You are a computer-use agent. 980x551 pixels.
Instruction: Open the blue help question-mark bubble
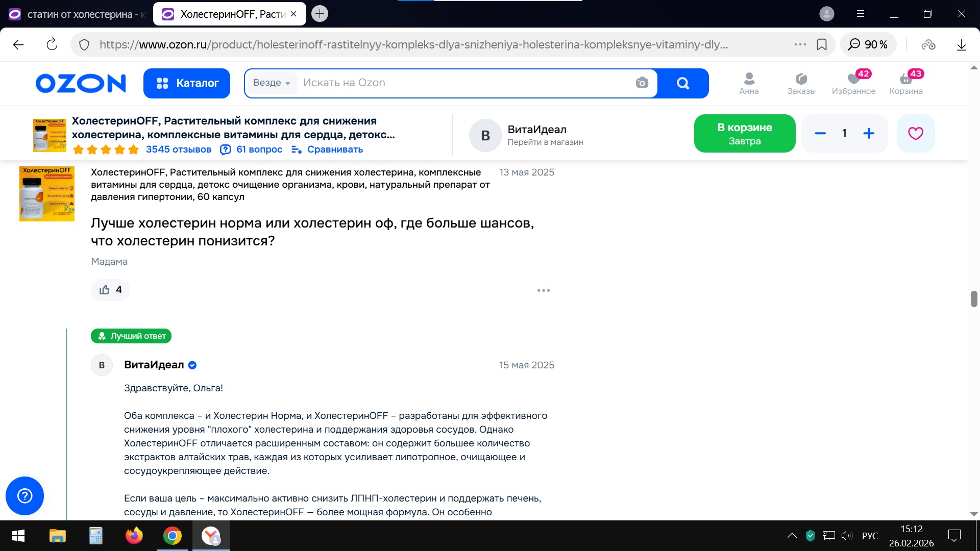coord(24,496)
